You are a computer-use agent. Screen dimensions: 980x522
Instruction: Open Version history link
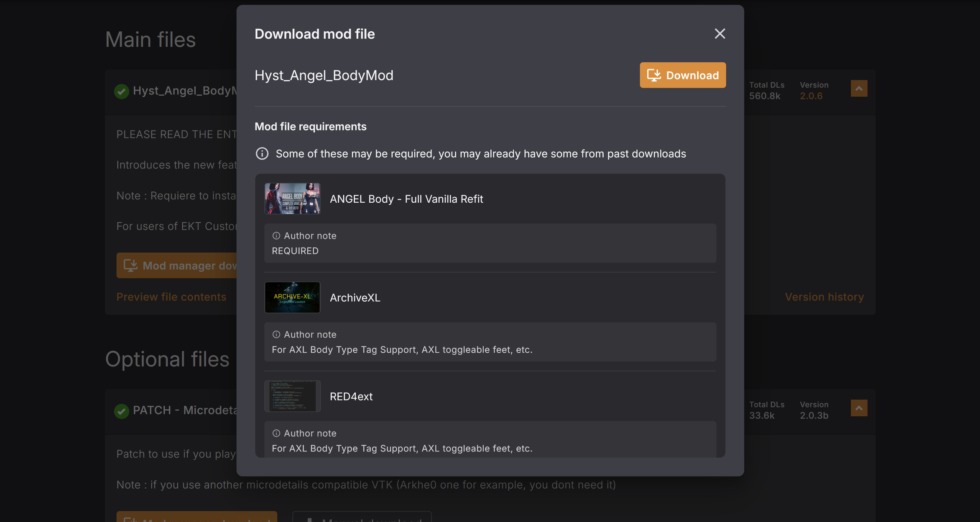824,297
